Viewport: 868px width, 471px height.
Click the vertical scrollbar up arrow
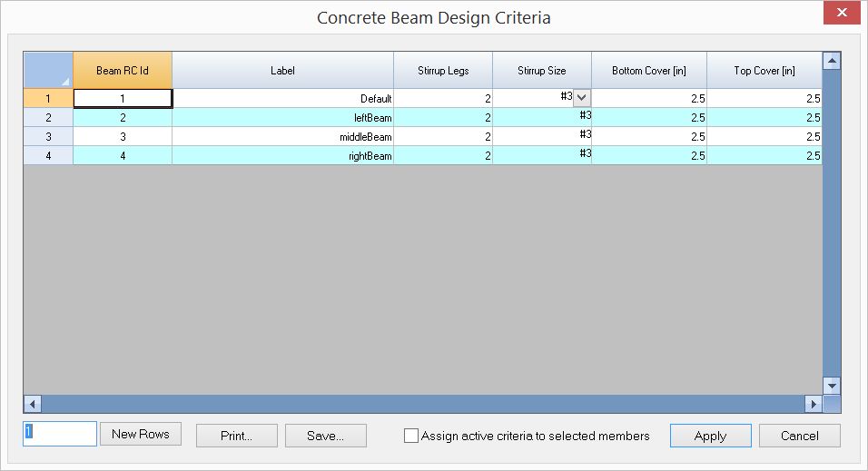[x=832, y=60]
